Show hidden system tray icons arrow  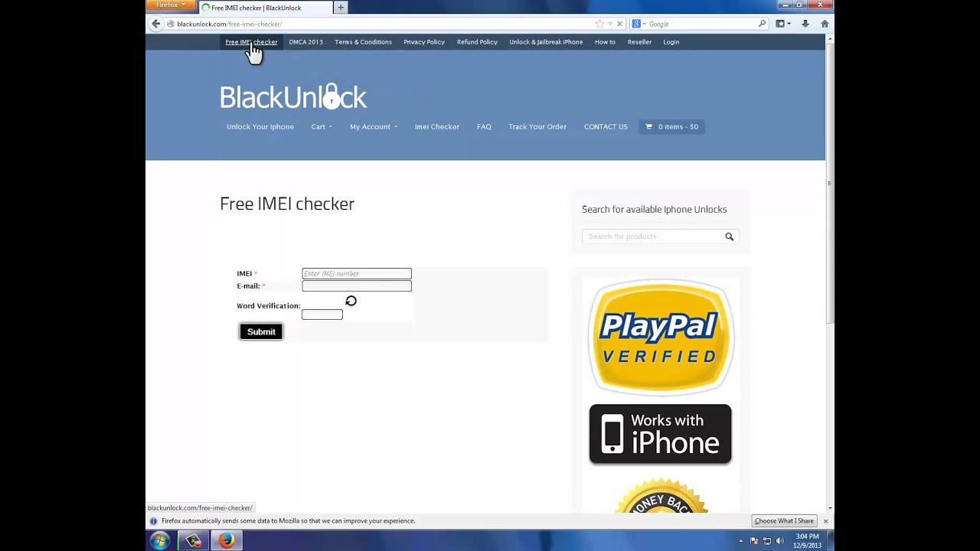740,541
